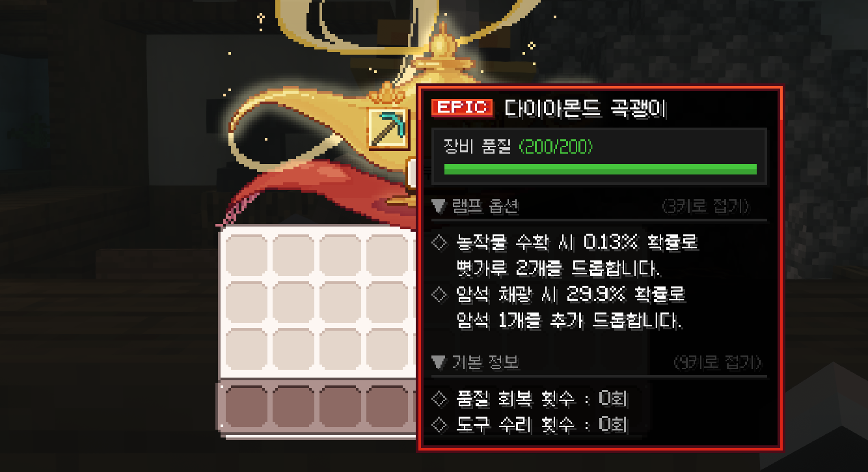This screenshot has height=472, width=868.
Task: Select third slot in middle inventory row
Action: [x=340, y=303]
